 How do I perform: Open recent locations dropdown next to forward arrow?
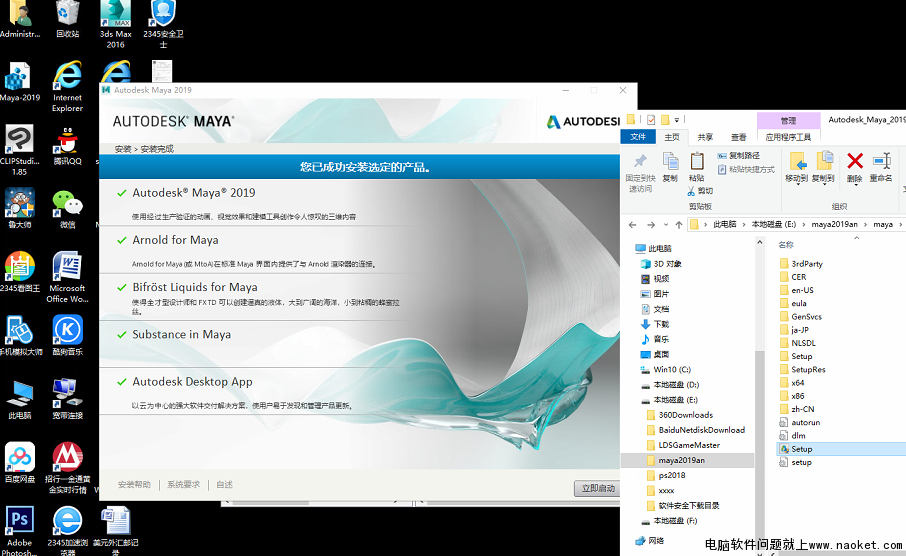(666, 225)
